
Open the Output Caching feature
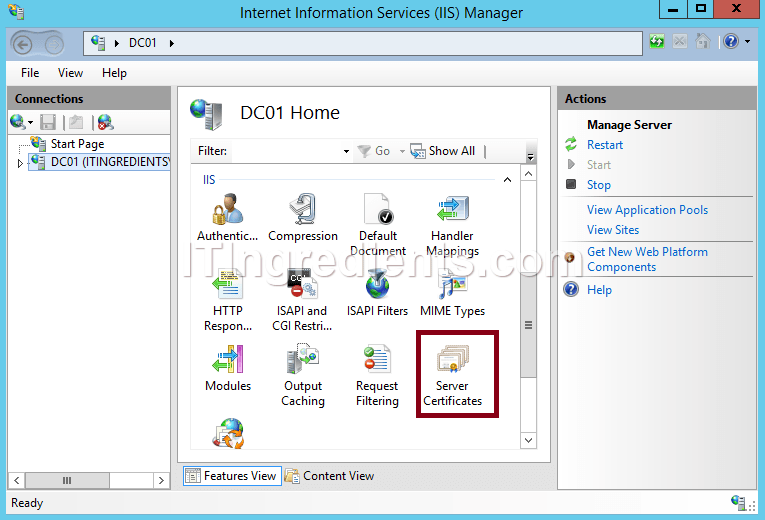(x=302, y=375)
